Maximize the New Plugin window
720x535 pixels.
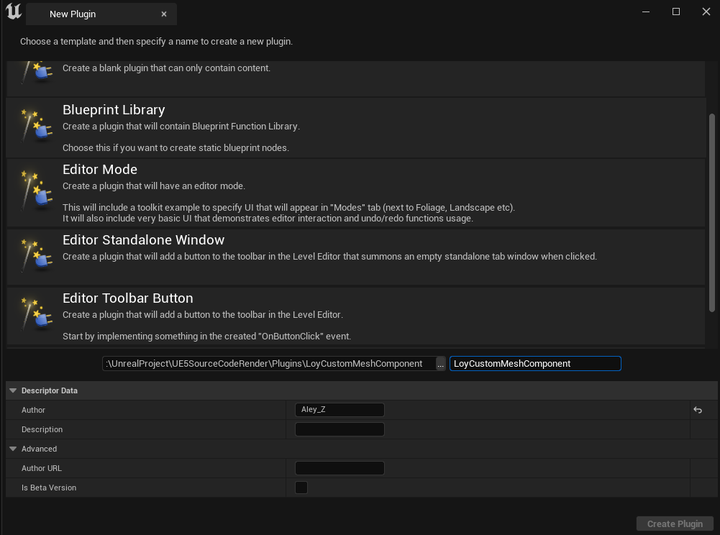point(676,11)
